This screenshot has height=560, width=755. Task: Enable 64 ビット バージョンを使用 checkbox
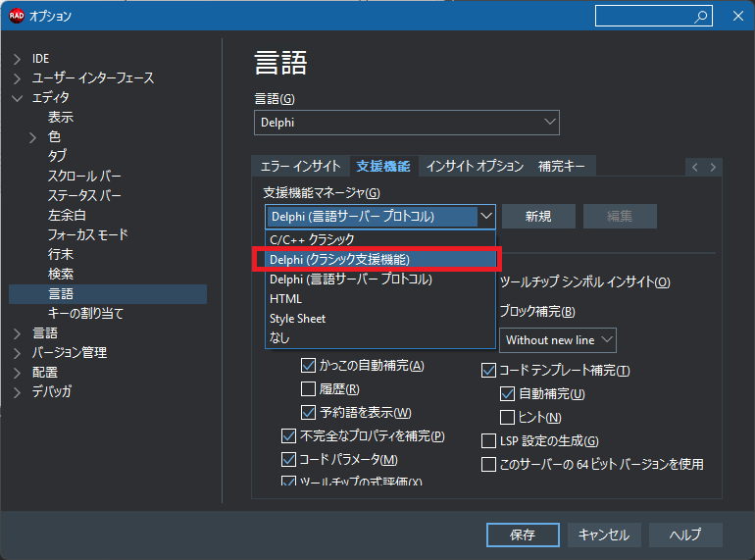pyautogui.click(x=488, y=465)
